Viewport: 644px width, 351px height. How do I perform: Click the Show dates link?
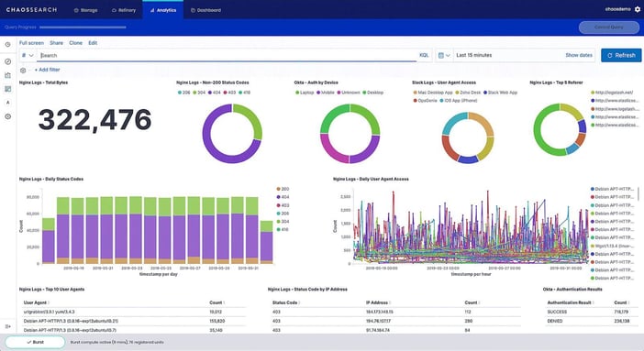(579, 55)
